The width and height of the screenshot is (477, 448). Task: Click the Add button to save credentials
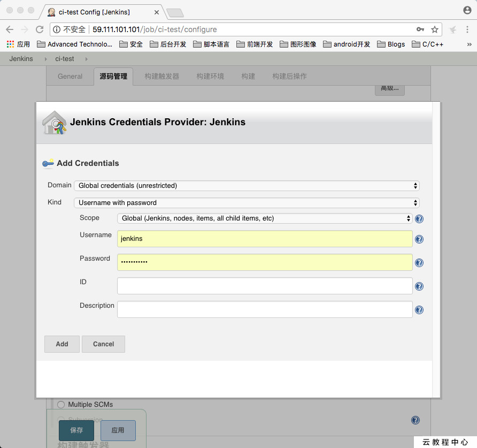click(x=61, y=344)
